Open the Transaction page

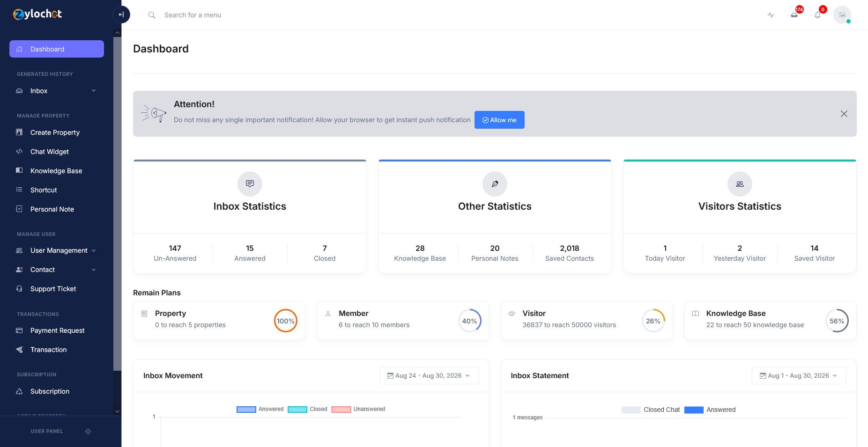point(57,350)
